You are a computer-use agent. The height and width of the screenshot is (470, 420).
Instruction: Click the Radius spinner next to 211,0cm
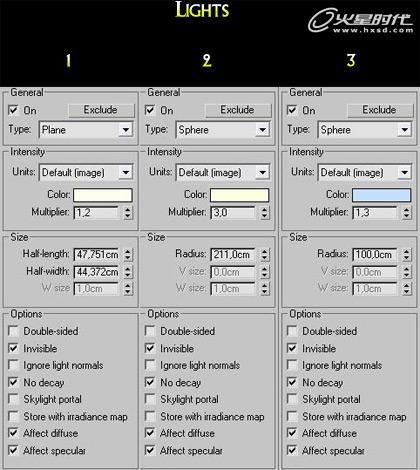[x=264, y=255]
